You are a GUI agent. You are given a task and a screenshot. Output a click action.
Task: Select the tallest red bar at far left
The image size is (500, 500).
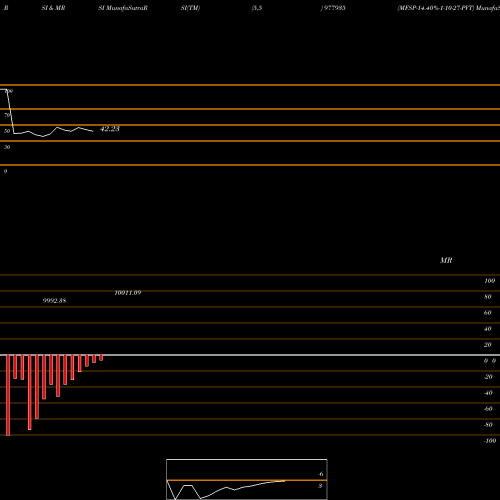8,395
